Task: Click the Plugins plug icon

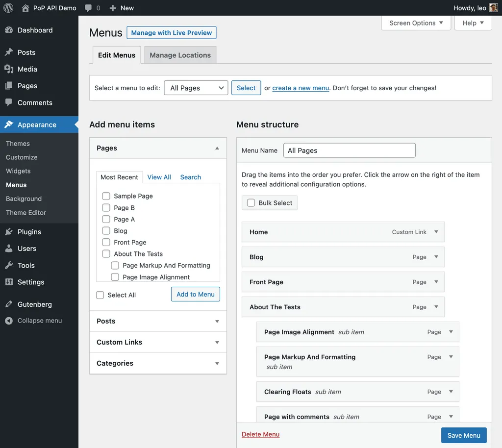Action: (9, 232)
